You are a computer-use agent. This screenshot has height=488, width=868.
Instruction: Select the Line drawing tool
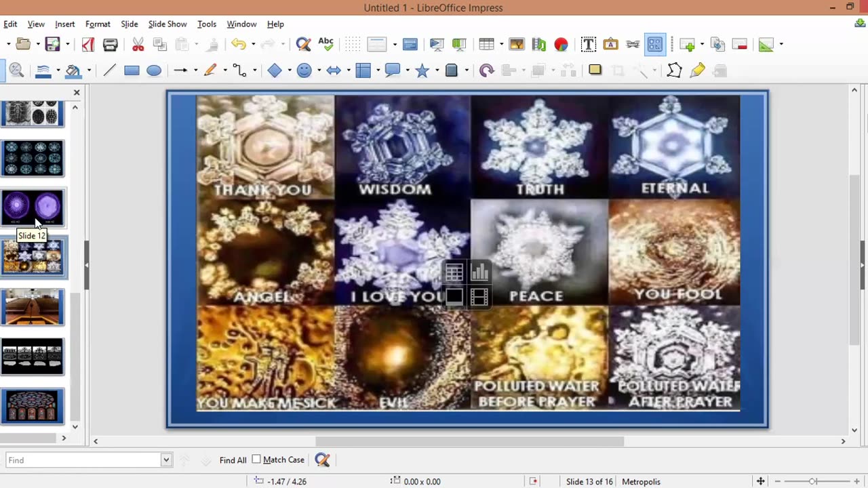tap(109, 70)
